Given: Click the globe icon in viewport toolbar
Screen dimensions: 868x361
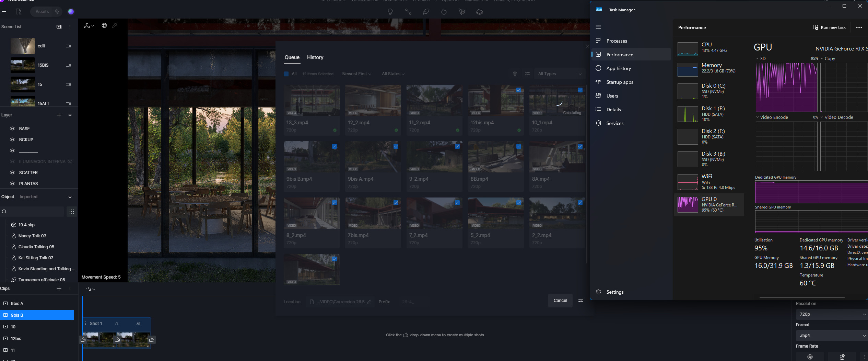Looking at the screenshot, I should click(x=104, y=25).
